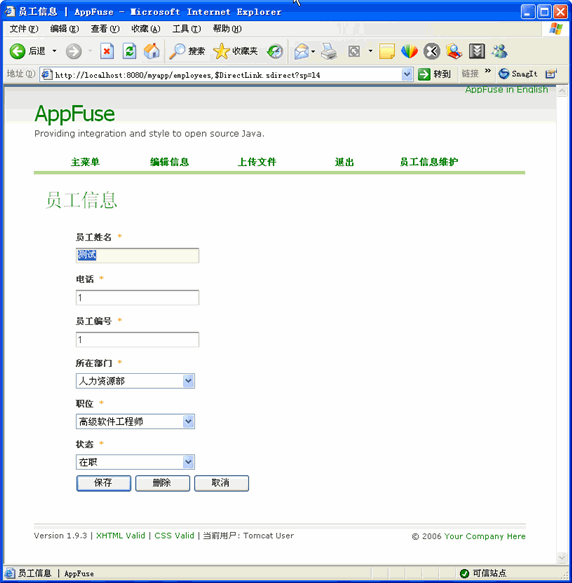572x583 pixels.
Task: Click the 电话 phone input field
Action: 138,297
